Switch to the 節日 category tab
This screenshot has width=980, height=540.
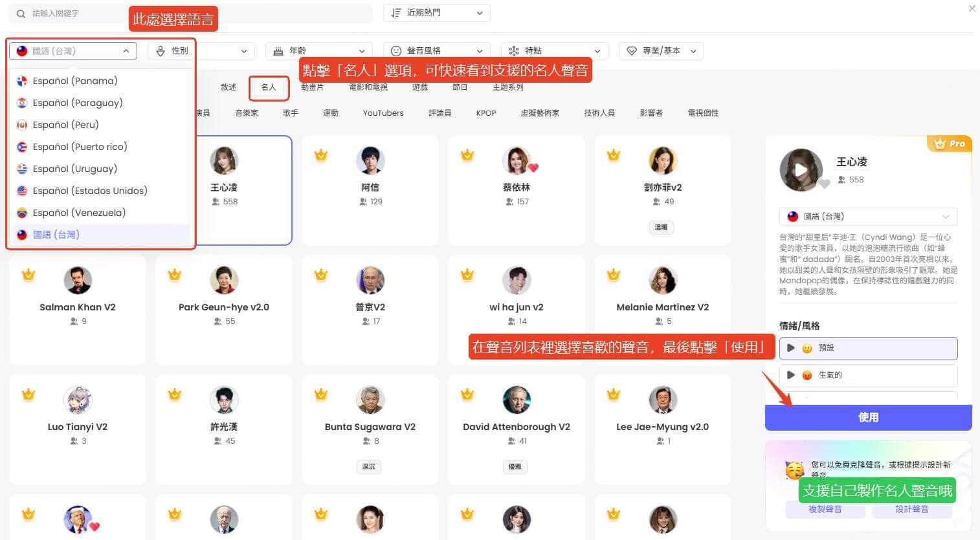(460, 87)
